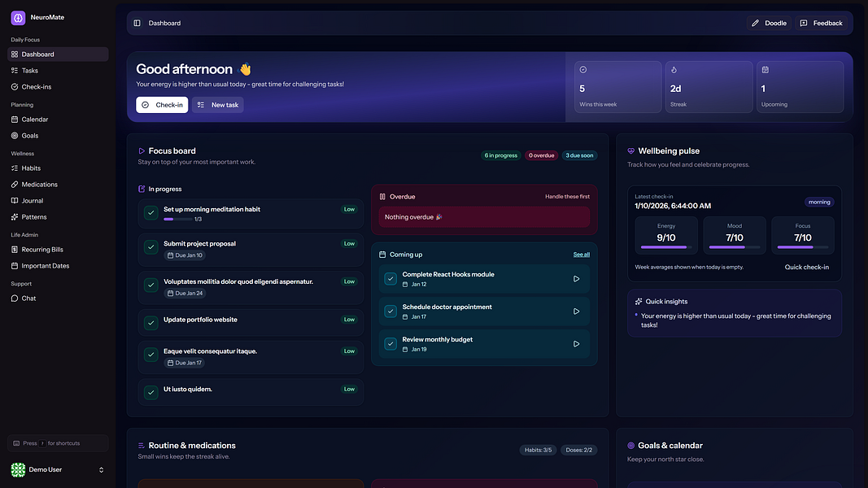Start the Schedule doctor appointment task

[576, 312]
